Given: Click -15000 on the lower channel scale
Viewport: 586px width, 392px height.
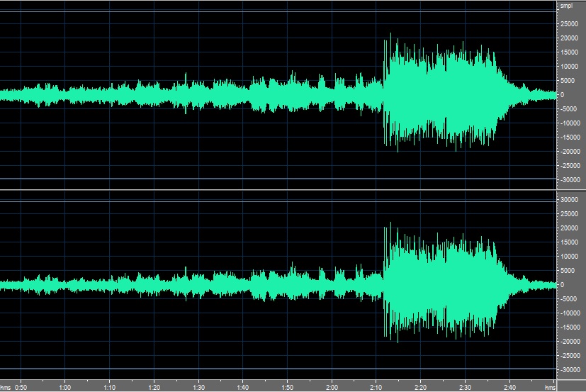Looking at the screenshot, I should 569,327.
